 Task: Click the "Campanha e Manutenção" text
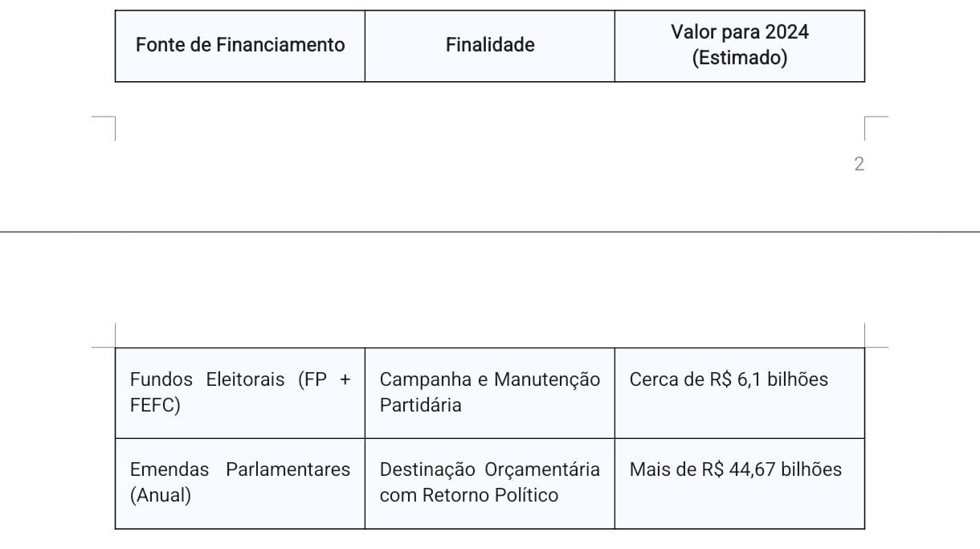[489, 379]
